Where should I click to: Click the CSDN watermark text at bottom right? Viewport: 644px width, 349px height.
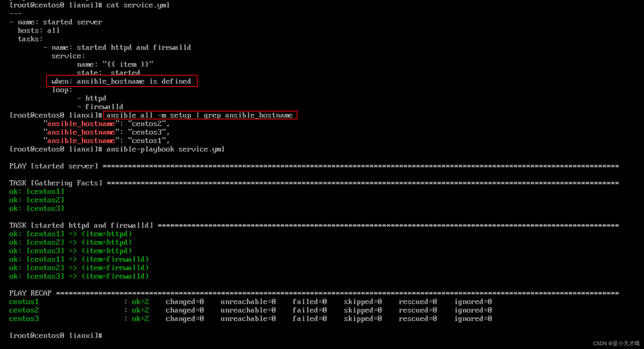tap(616, 343)
